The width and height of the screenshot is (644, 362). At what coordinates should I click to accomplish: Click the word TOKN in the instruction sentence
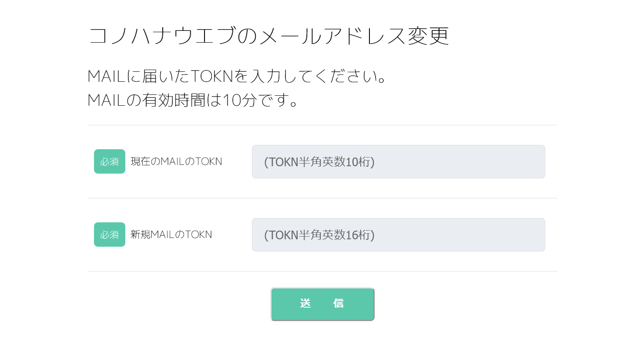click(x=212, y=77)
